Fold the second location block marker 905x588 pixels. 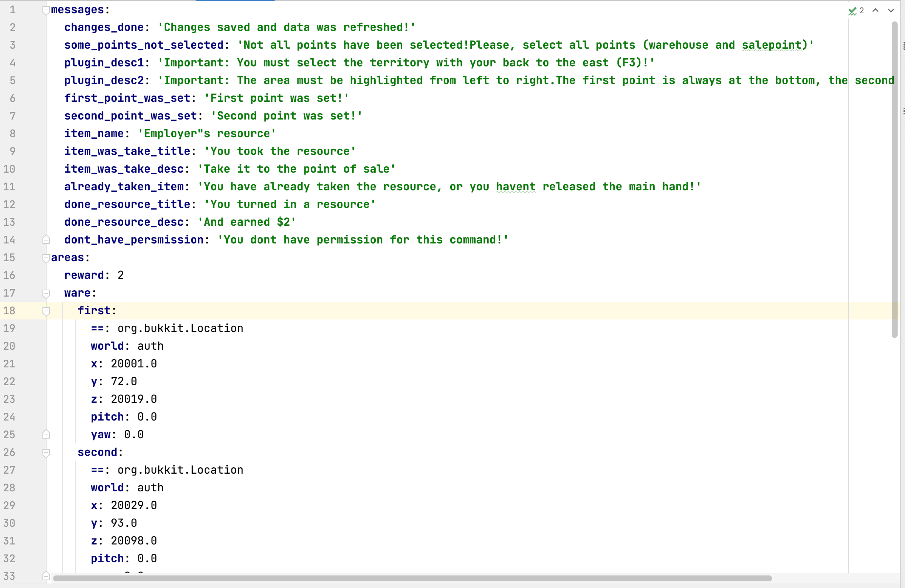(x=46, y=453)
